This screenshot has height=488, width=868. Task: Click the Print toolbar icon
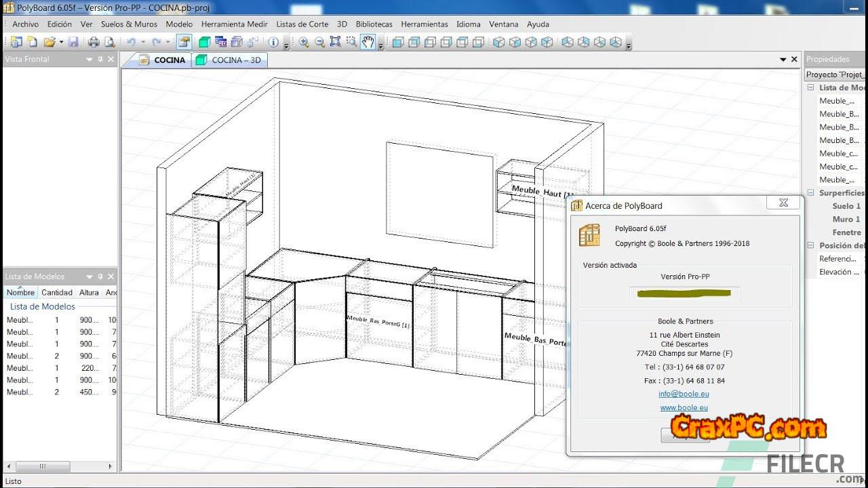pos(94,42)
